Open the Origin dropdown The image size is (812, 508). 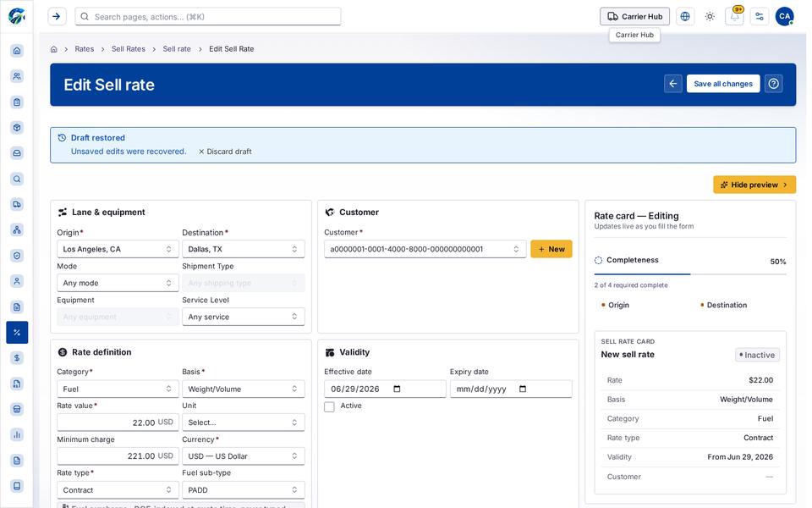[118, 249]
